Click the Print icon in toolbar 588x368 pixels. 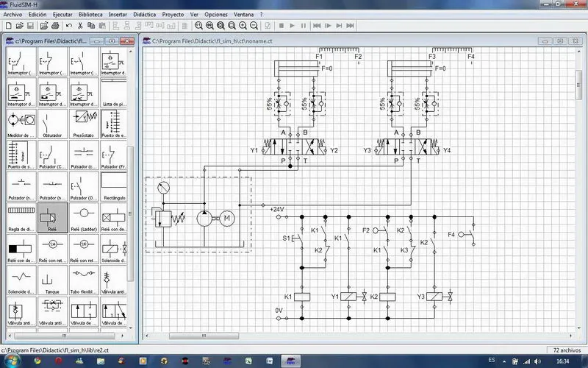coord(55,26)
